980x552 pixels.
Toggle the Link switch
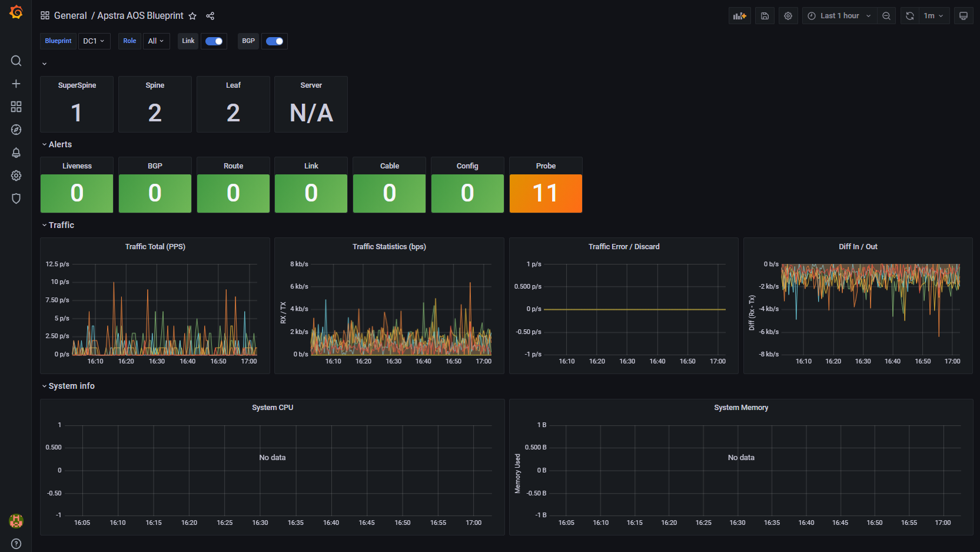(214, 41)
